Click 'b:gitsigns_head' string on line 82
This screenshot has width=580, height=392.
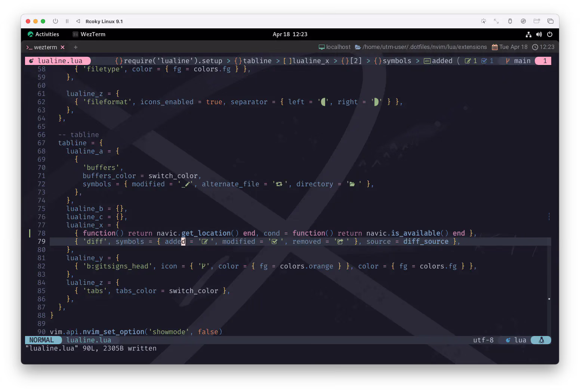pyautogui.click(x=117, y=266)
